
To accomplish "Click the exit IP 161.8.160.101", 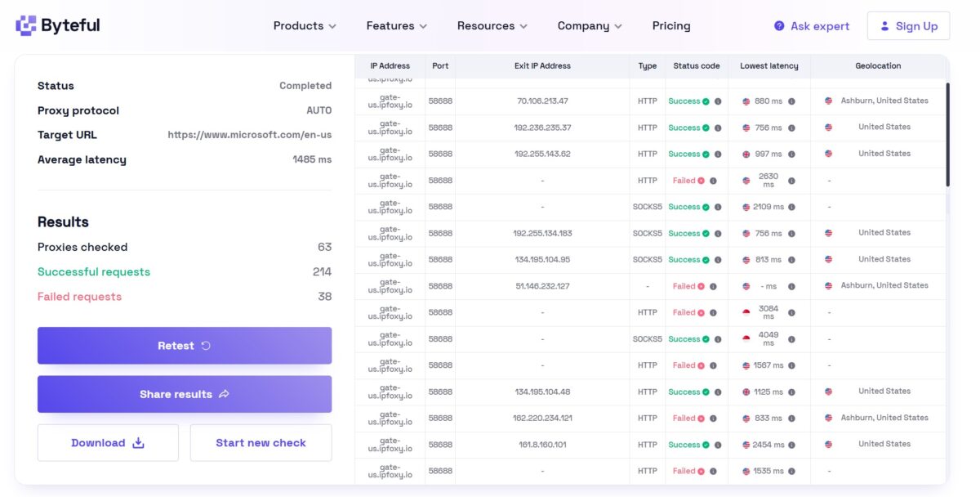I will point(543,445).
